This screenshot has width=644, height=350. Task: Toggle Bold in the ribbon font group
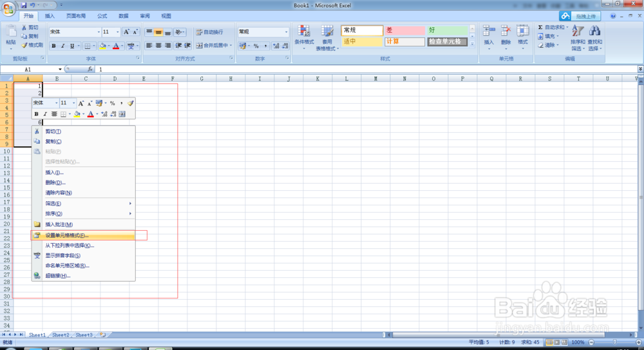(53, 46)
